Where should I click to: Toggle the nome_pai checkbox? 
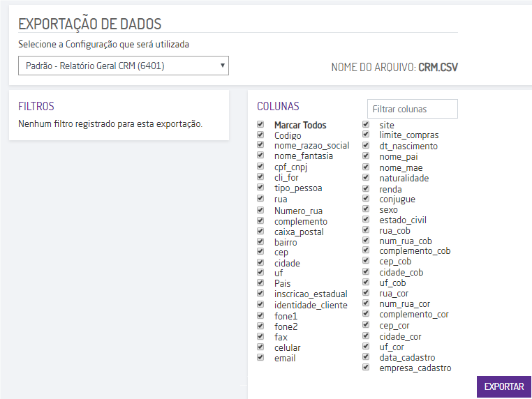pyautogui.click(x=366, y=156)
